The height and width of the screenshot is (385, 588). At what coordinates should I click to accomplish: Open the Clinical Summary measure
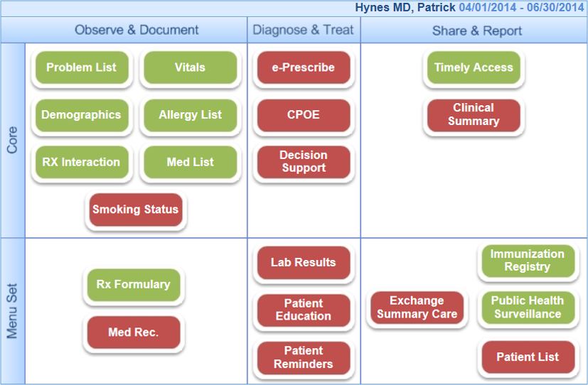tap(473, 115)
